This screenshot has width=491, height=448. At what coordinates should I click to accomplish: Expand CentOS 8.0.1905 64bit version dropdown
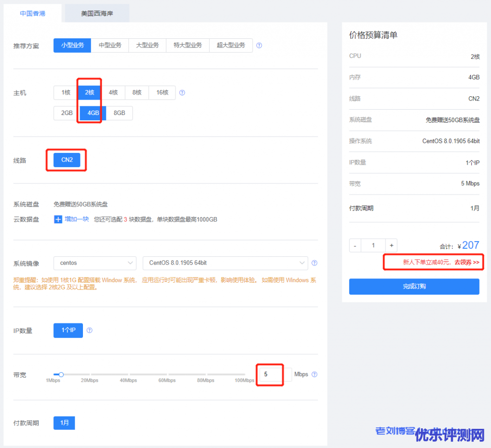tap(225, 263)
